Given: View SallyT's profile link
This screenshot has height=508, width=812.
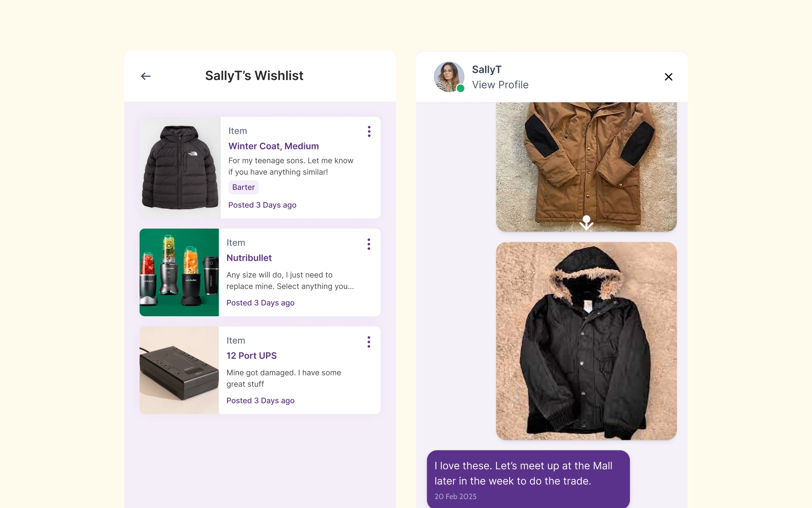Looking at the screenshot, I should pos(500,85).
